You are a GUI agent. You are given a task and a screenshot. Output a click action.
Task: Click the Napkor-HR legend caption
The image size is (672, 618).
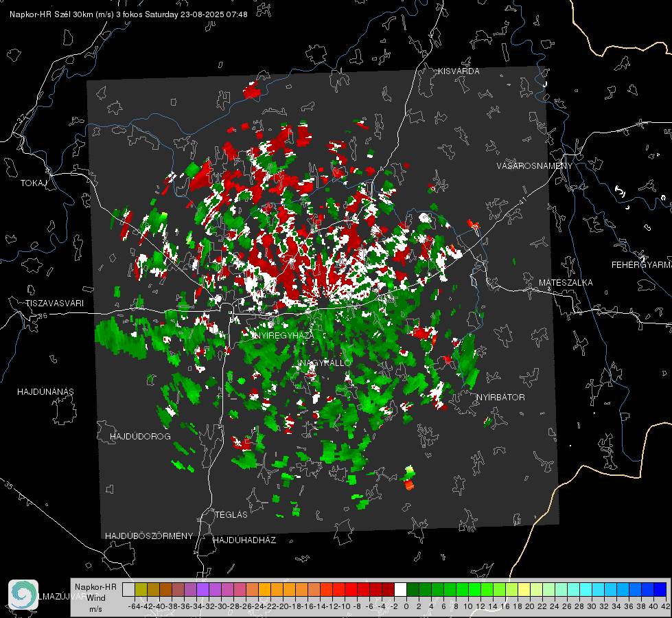(95, 587)
